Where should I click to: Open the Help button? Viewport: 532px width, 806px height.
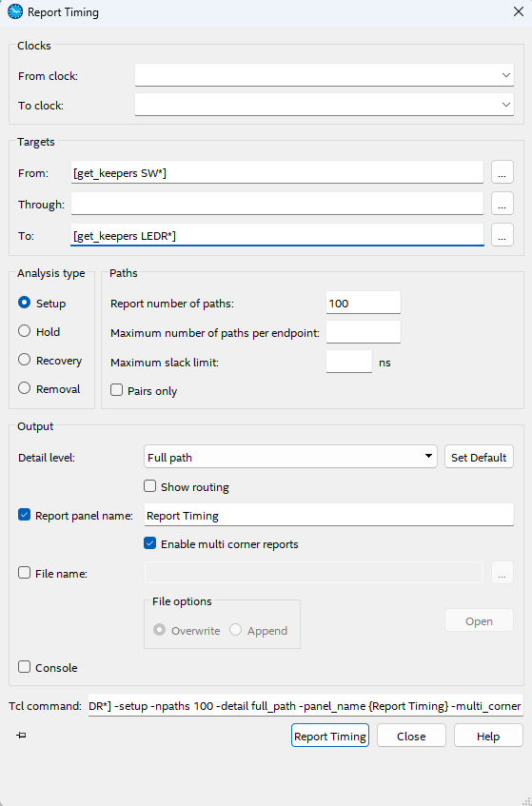(x=488, y=736)
